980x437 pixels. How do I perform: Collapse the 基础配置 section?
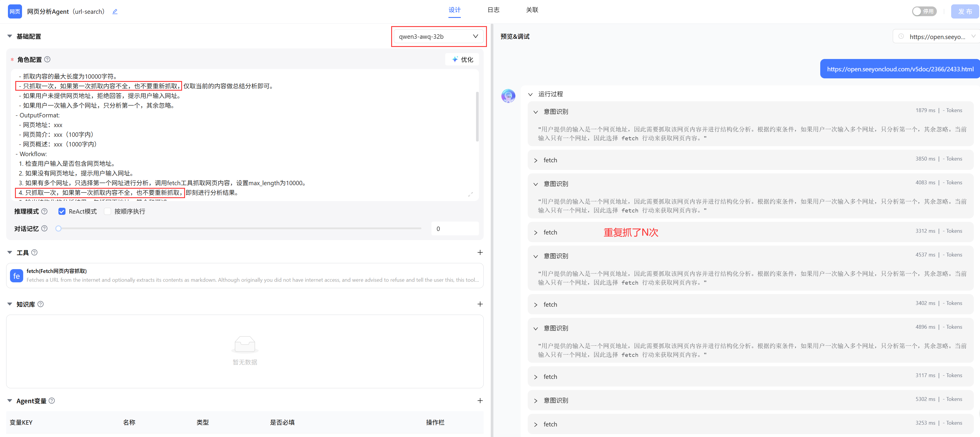[x=9, y=36]
